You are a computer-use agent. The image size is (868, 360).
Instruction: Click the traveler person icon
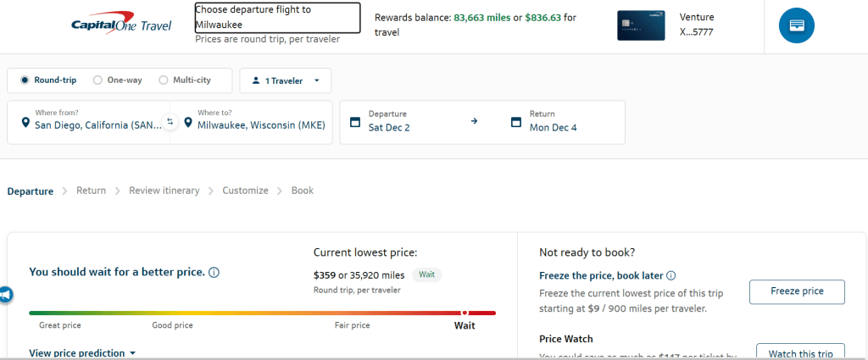point(255,80)
